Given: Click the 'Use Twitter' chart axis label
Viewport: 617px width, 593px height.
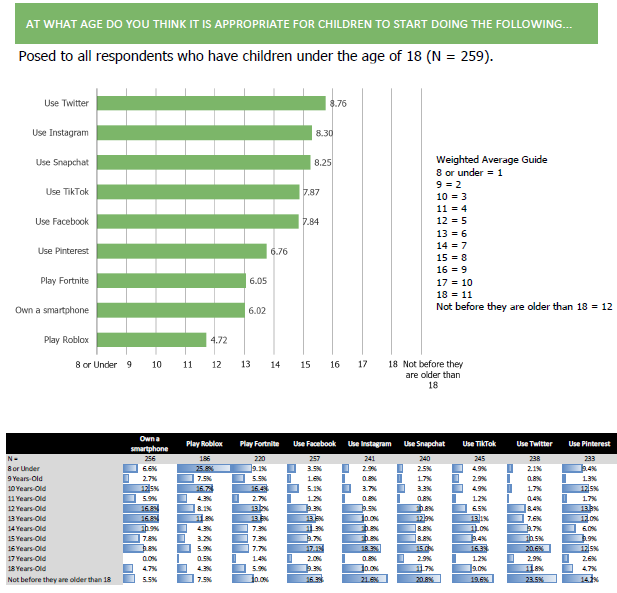Looking at the screenshot, I should [x=67, y=103].
